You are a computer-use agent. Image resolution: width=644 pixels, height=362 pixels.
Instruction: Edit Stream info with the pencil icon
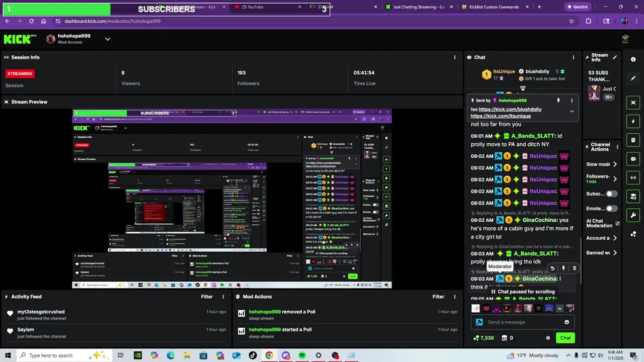(615, 57)
